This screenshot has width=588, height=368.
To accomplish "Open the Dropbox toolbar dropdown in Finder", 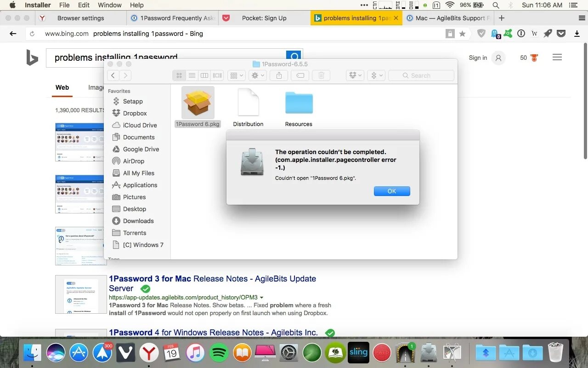I will pyautogui.click(x=355, y=75).
